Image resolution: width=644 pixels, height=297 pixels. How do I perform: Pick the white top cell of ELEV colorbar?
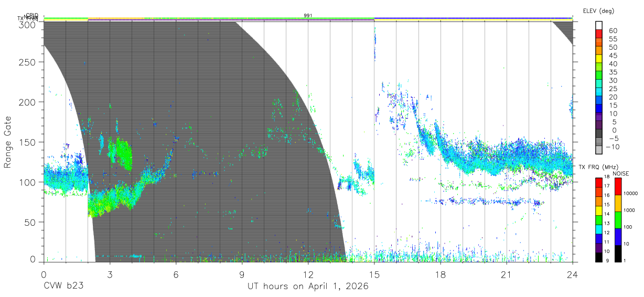pyautogui.click(x=599, y=26)
